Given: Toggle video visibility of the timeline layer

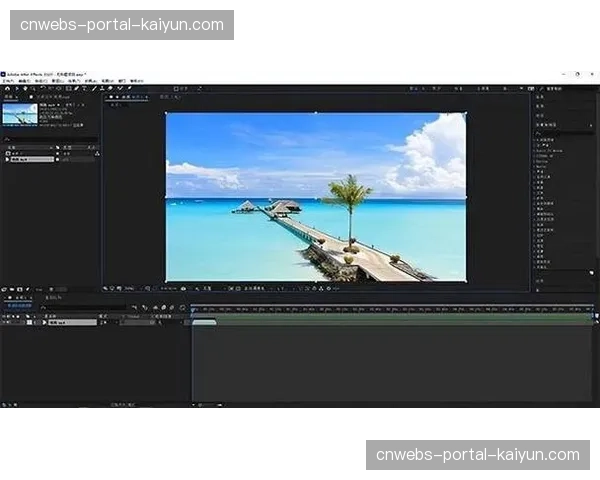Looking at the screenshot, I should coord(4,322).
